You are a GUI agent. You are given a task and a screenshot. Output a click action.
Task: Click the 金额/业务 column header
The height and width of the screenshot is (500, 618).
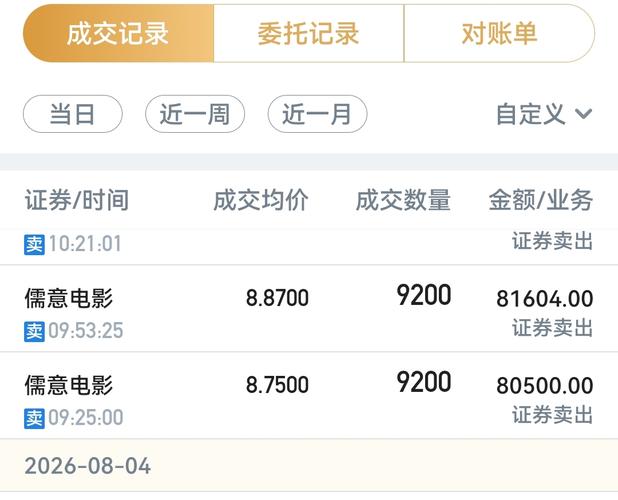541,200
